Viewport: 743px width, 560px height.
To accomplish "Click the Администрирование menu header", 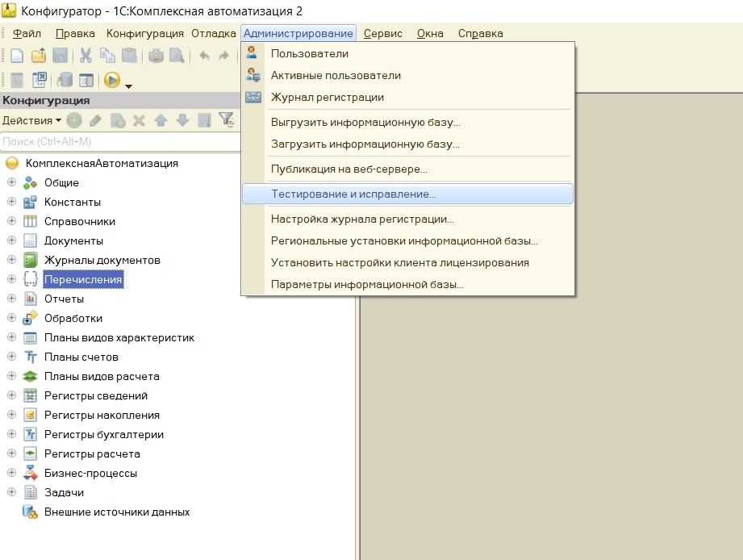I will tap(298, 33).
